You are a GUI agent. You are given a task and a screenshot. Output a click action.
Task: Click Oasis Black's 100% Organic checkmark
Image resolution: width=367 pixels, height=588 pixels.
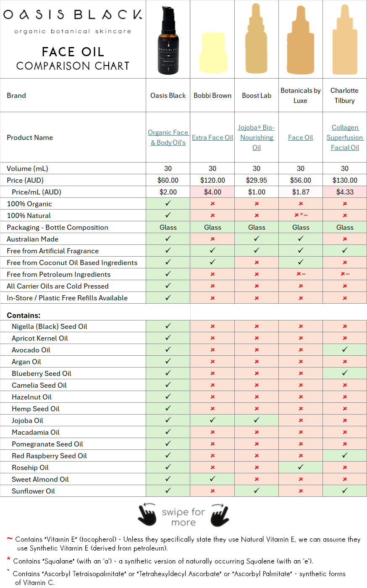tap(168, 203)
